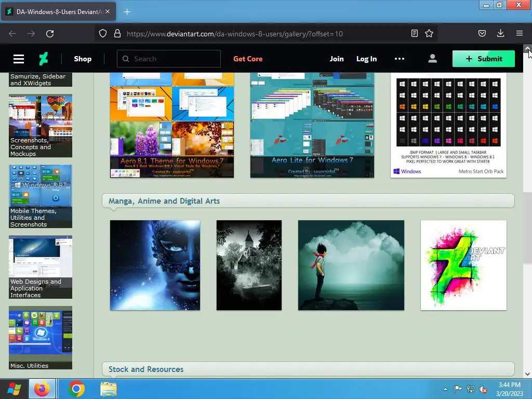Bookmark this page with the star
The height and width of the screenshot is (399, 532).
[x=429, y=33]
